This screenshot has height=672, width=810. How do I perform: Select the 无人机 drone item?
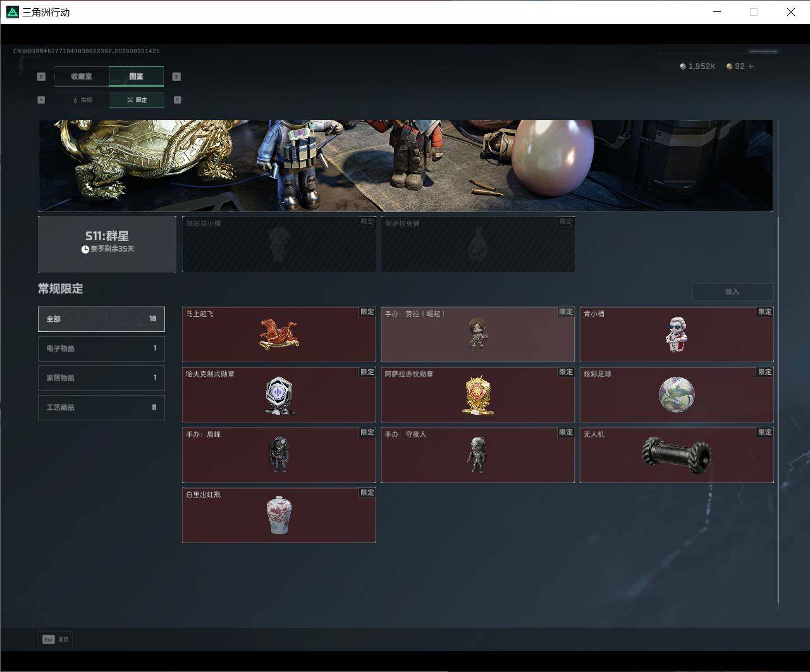click(677, 455)
